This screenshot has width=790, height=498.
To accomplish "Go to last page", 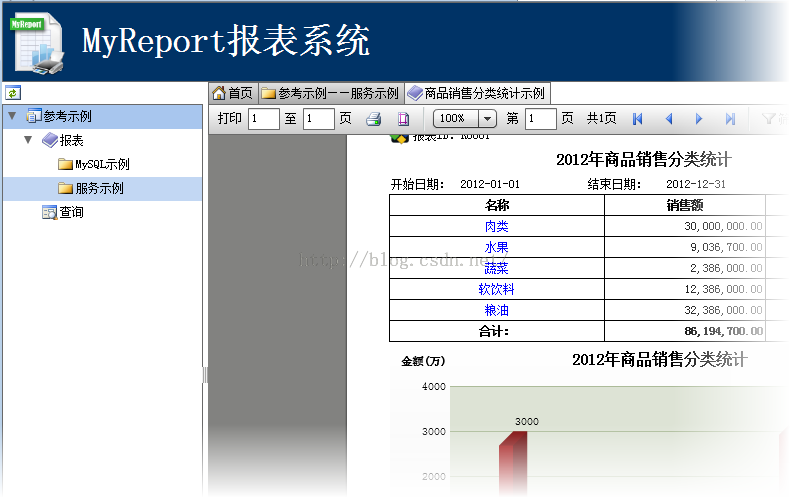I will pyautogui.click(x=730, y=119).
